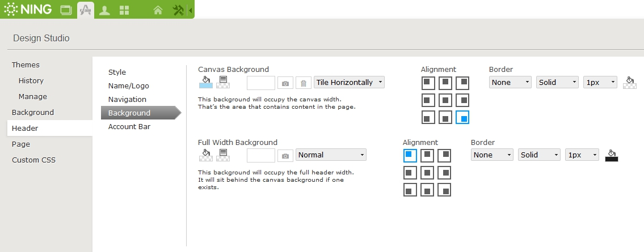Open the tools hammer-and-wrench icon
Viewport: 644px width, 252px height.
point(178,10)
